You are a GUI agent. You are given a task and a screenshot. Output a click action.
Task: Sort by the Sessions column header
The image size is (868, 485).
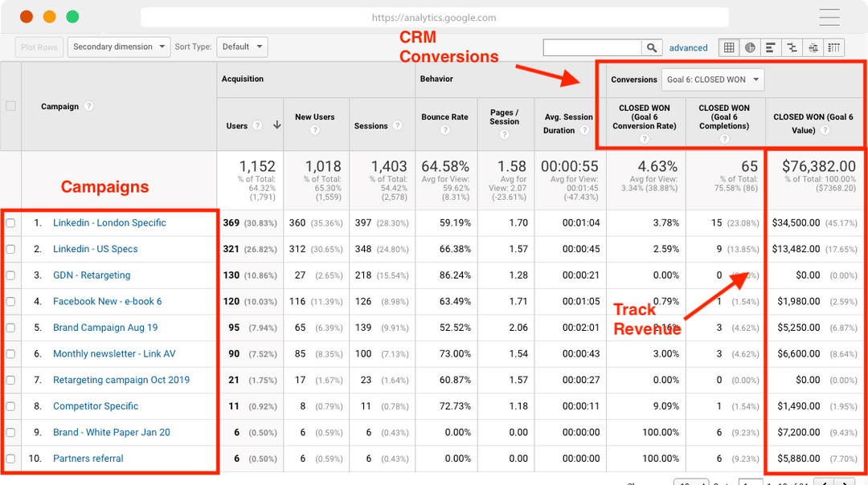[x=371, y=126]
